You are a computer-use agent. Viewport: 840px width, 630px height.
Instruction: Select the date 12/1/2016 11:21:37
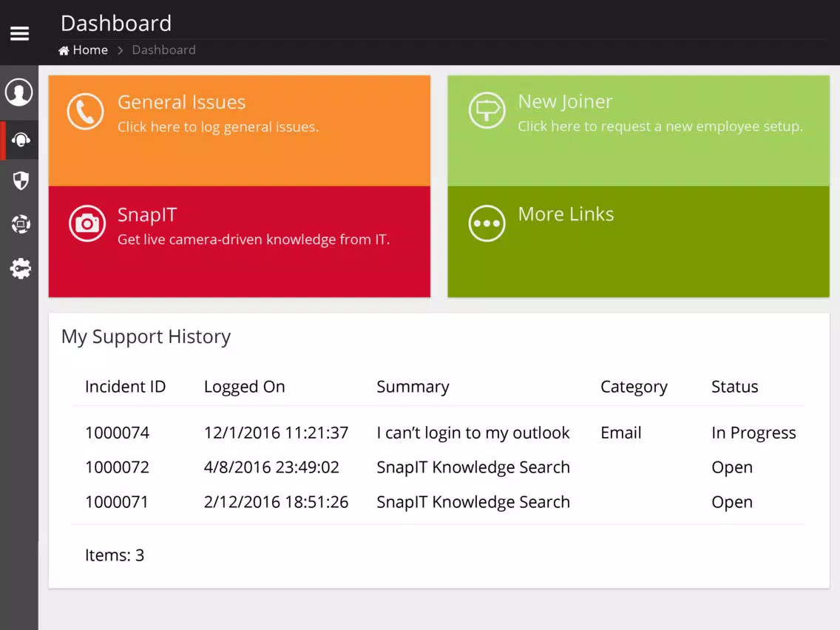tap(276, 433)
